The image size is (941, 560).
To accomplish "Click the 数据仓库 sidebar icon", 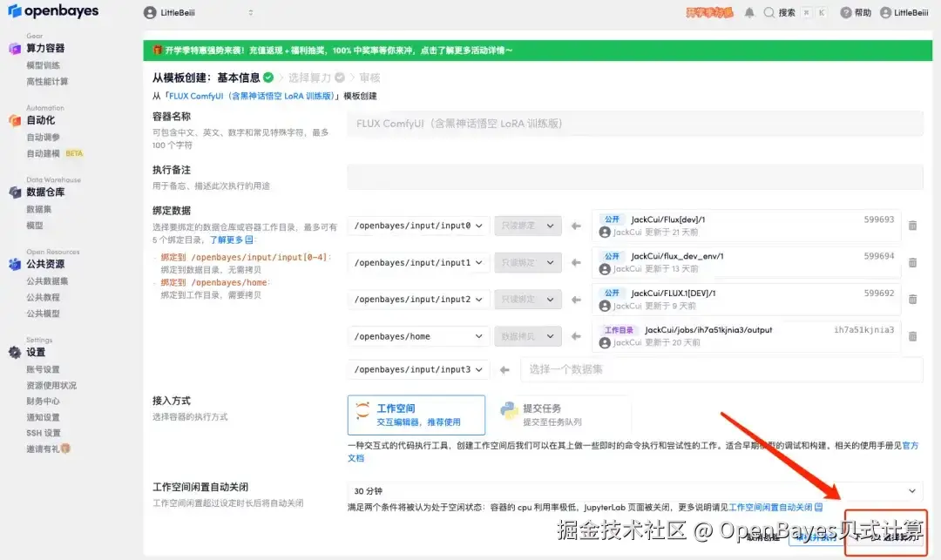I will (15, 192).
